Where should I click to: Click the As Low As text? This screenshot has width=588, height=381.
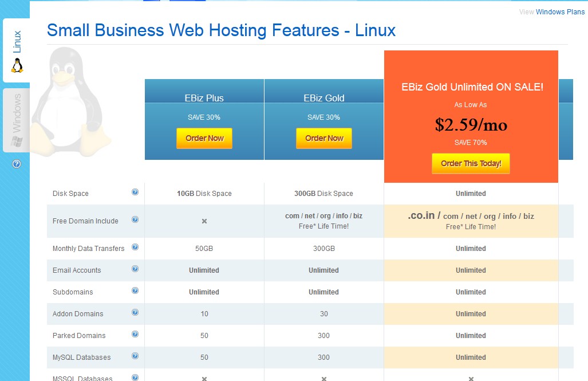click(x=471, y=105)
